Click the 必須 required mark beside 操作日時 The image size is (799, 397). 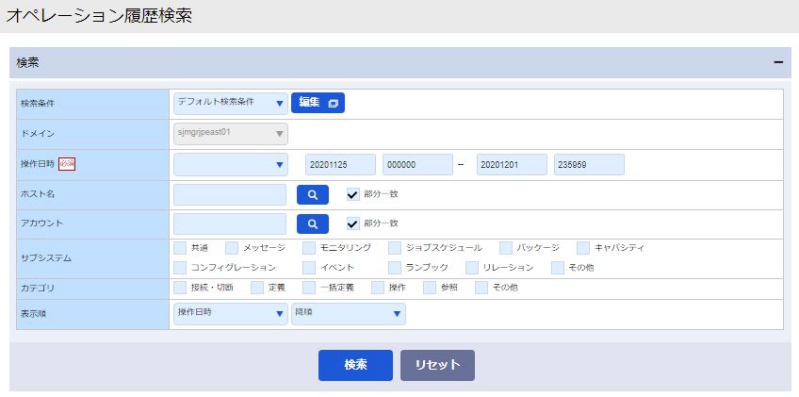[67, 164]
